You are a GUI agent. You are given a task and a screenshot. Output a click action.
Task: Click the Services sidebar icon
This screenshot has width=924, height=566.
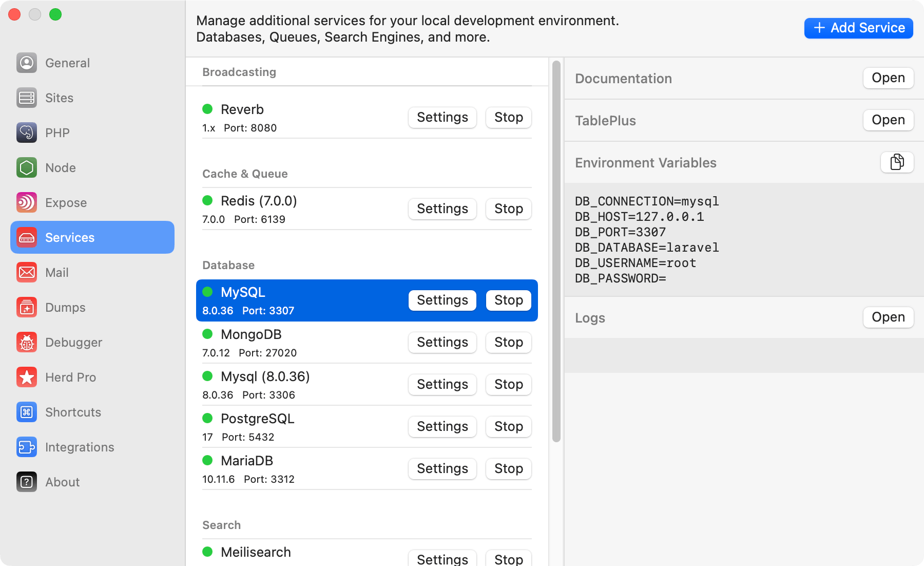tap(27, 237)
